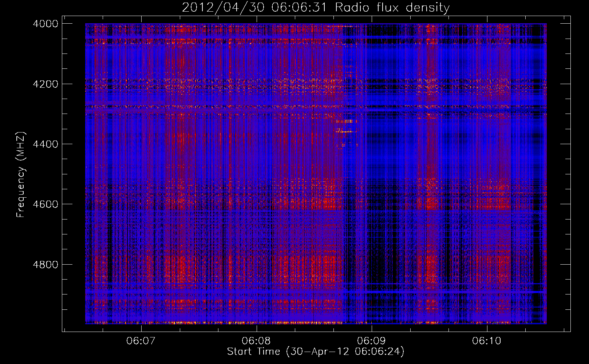Image resolution: width=589 pixels, height=364 pixels.
Task: Click the 06:09 time axis label
Action: pos(371,341)
